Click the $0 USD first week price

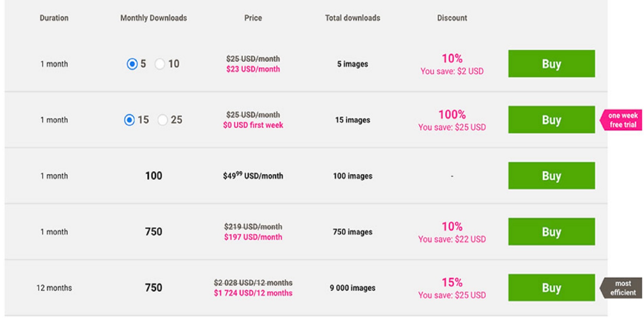(x=253, y=125)
